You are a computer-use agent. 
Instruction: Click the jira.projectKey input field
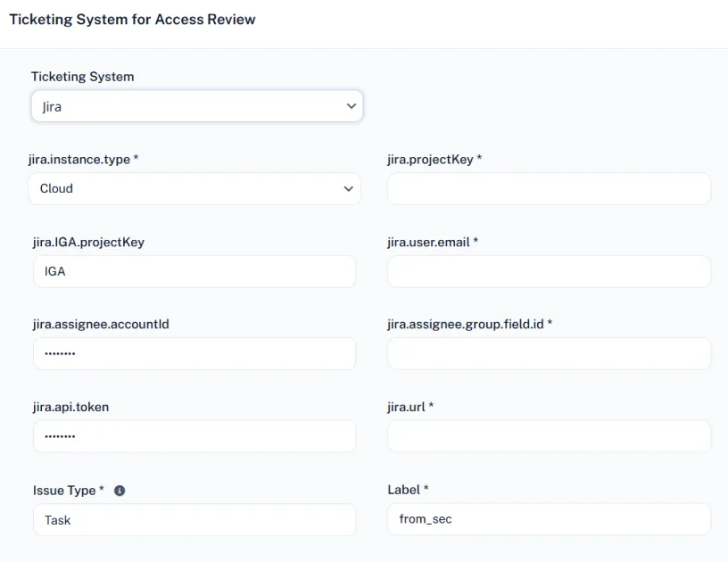point(550,188)
